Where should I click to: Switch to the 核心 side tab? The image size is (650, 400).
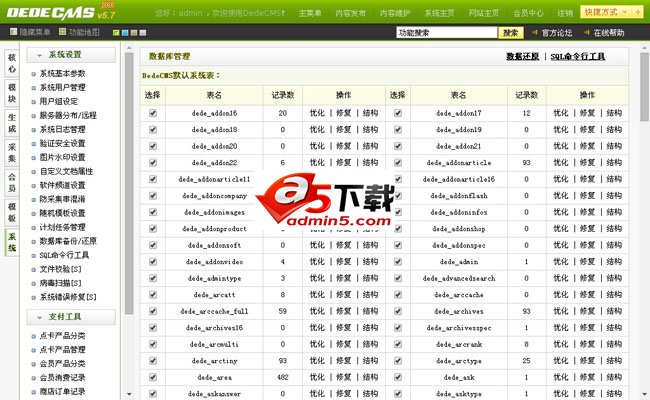click(12, 63)
